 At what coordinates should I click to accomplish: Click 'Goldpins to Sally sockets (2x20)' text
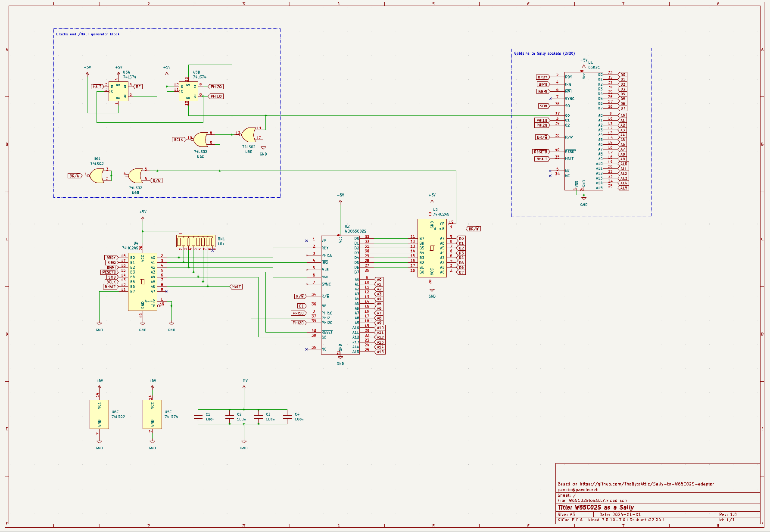click(x=544, y=53)
